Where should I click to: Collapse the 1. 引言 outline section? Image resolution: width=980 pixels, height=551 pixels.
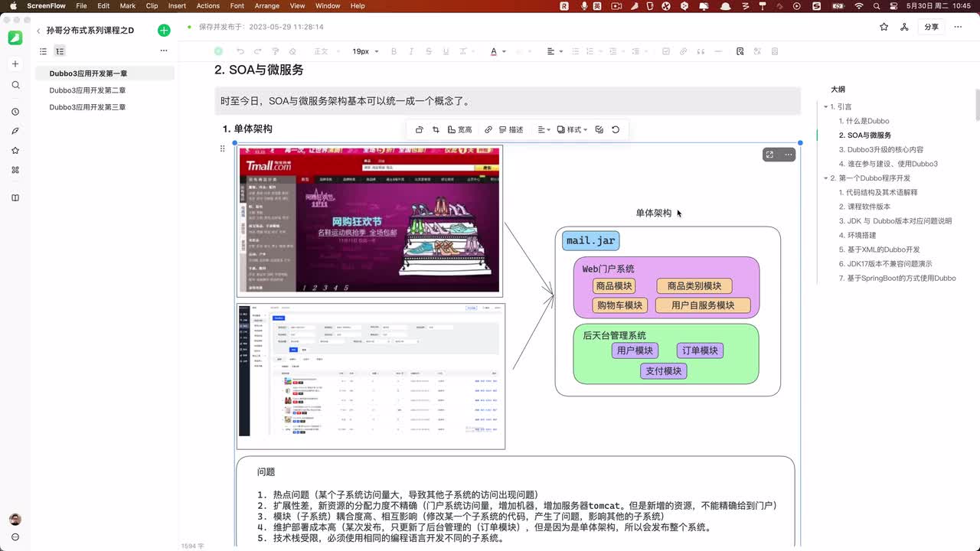(825, 107)
